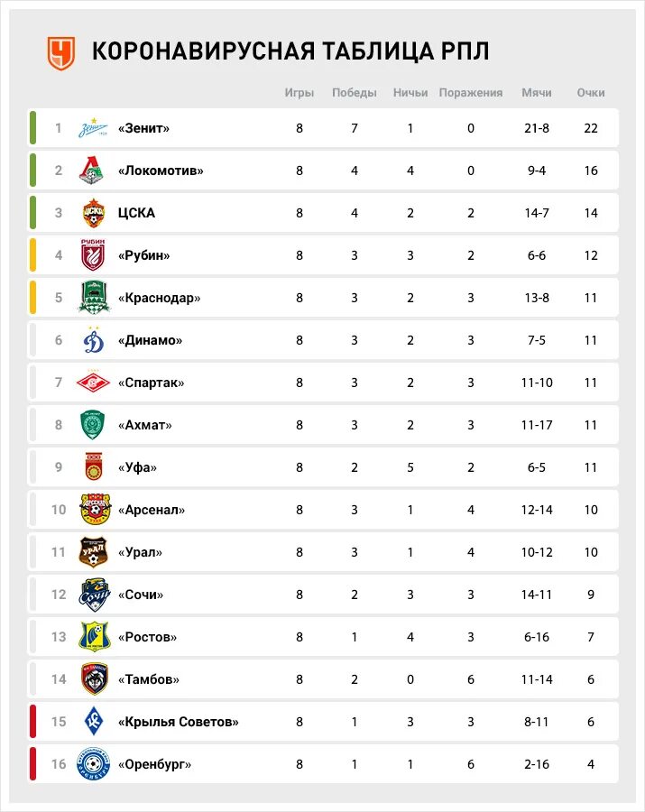Image resolution: width=645 pixels, height=812 pixels.
Task: Select the «Победы» column header
Action: 355,93
